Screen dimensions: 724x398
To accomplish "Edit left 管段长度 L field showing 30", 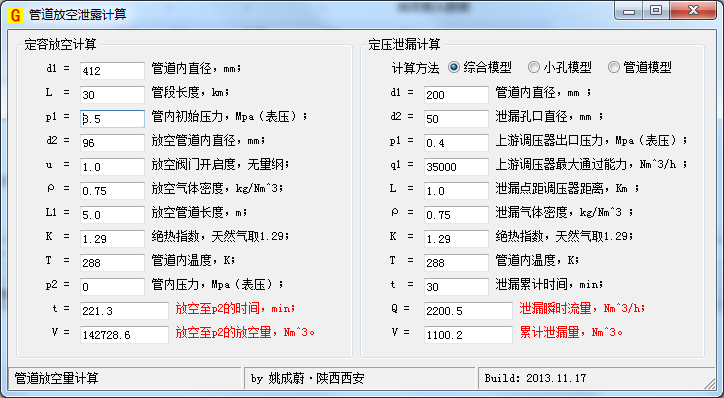I will (x=112, y=95).
